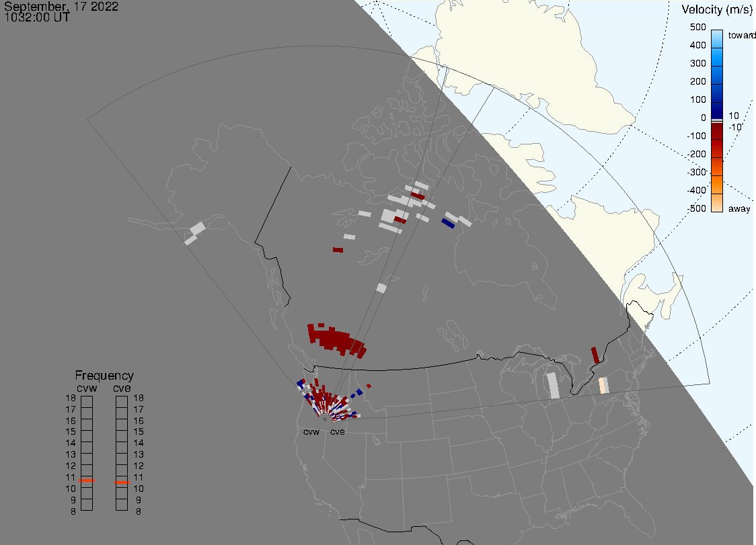Click the time stamp 1032:00 UT

coord(37,17)
